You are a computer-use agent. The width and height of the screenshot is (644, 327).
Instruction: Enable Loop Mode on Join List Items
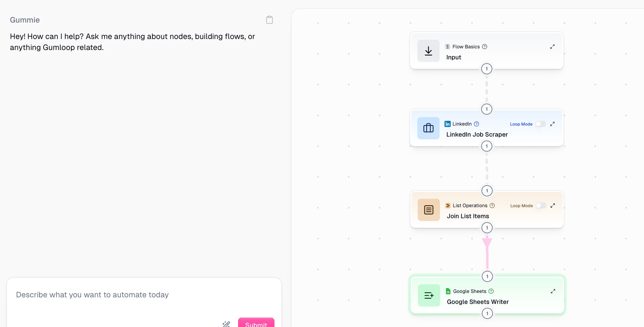tap(540, 206)
